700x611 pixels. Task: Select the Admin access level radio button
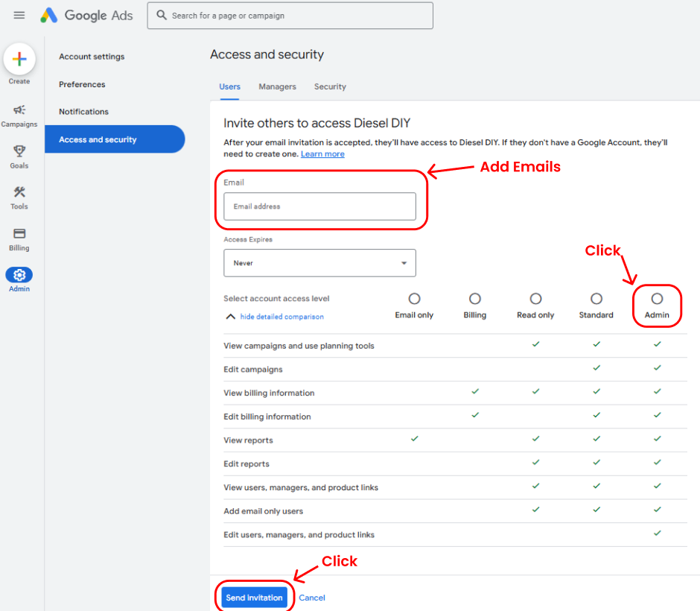click(x=657, y=299)
